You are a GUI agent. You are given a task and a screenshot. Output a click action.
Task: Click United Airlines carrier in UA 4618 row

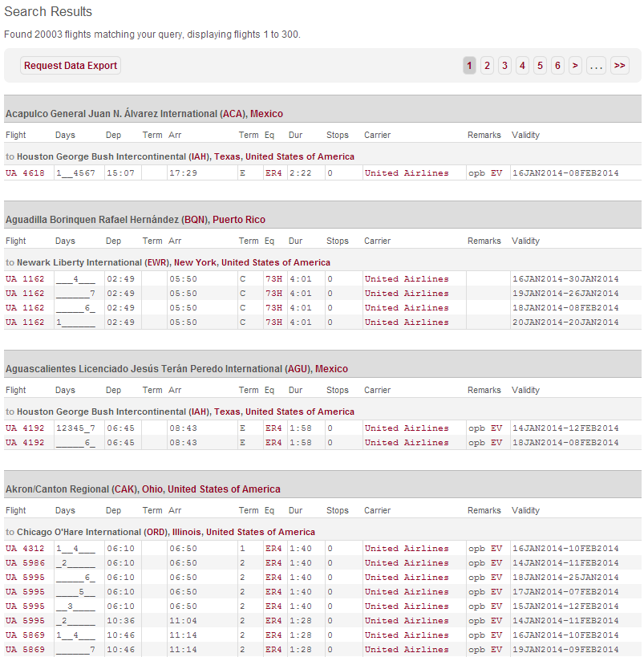[x=407, y=173]
